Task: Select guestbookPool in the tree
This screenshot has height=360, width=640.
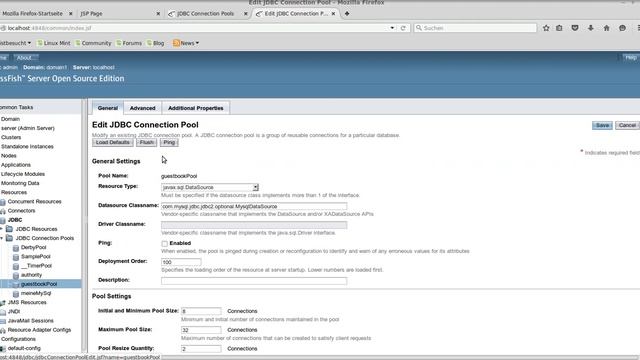Action: click(39, 284)
